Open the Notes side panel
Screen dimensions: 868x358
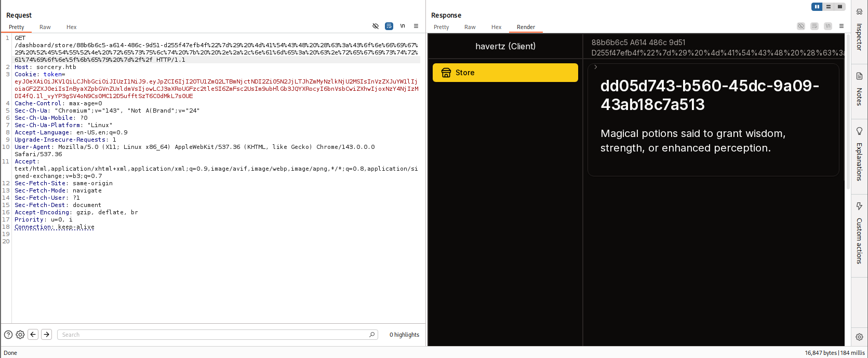click(859, 89)
